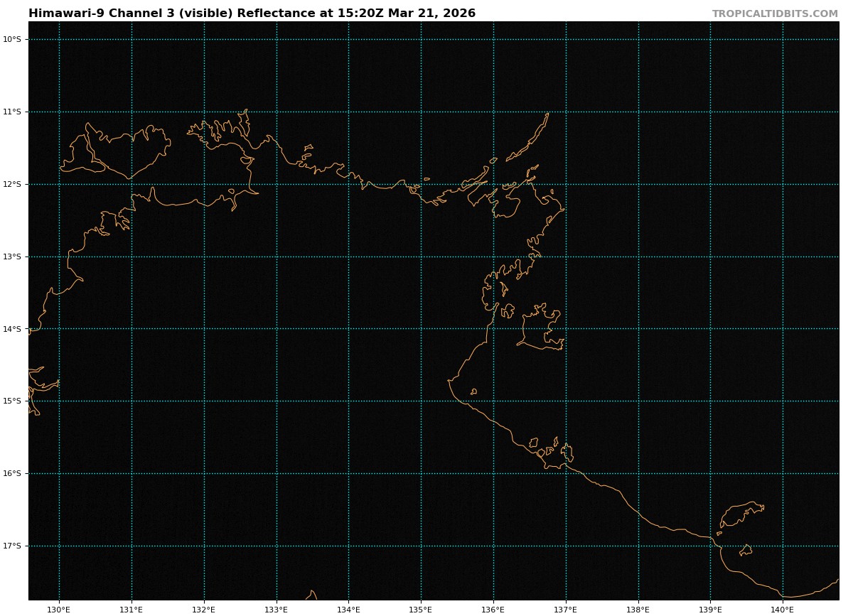Click the 136°E longitude tick label
Screen dimensions: 853x616
click(493, 610)
